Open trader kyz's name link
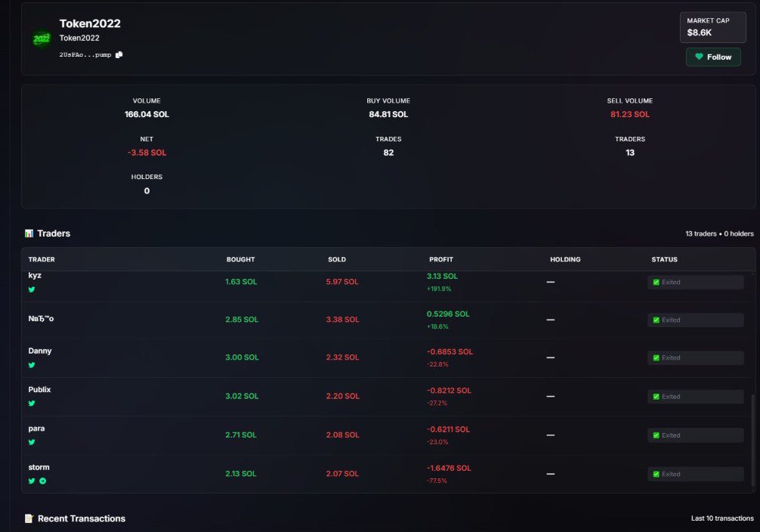 [x=35, y=276]
